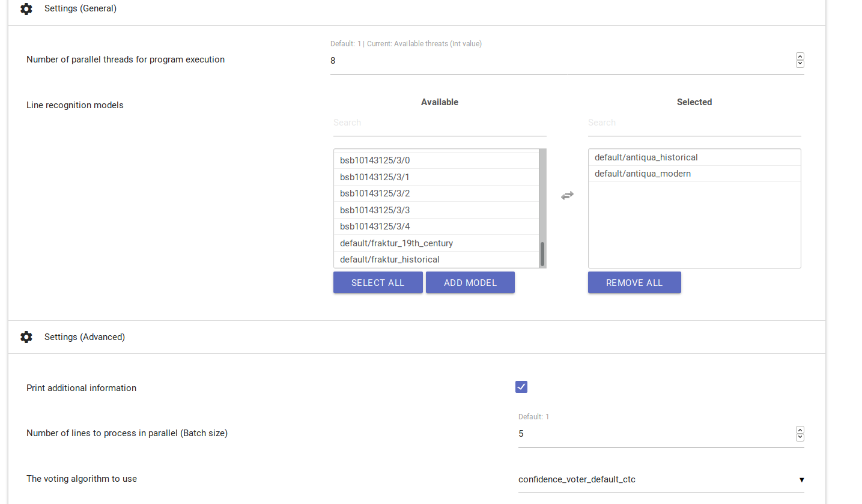Click the Search field under Available
Screen dimensions: 862x504
coord(440,123)
